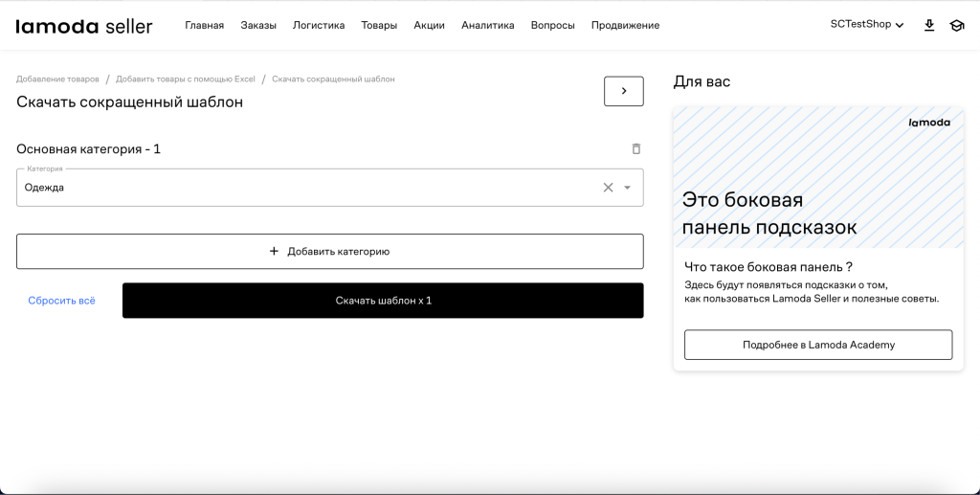Open the Акции menu
Image resolution: width=980 pixels, height=495 pixels.
click(429, 26)
